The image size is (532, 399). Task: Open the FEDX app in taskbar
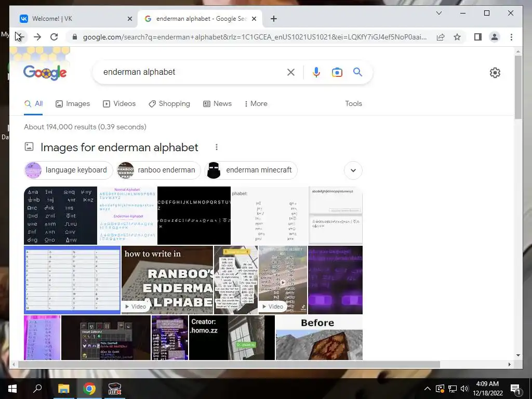pyautogui.click(x=115, y=389)
